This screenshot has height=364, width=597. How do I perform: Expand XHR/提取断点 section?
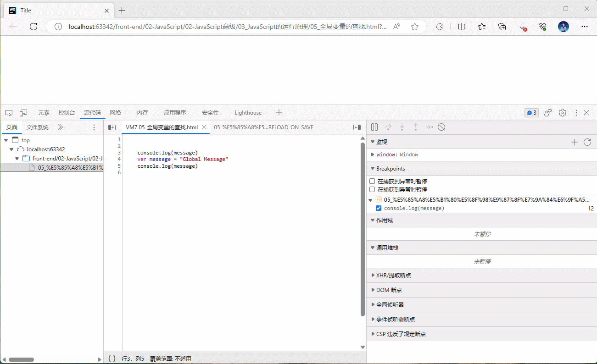click(393, 276)
